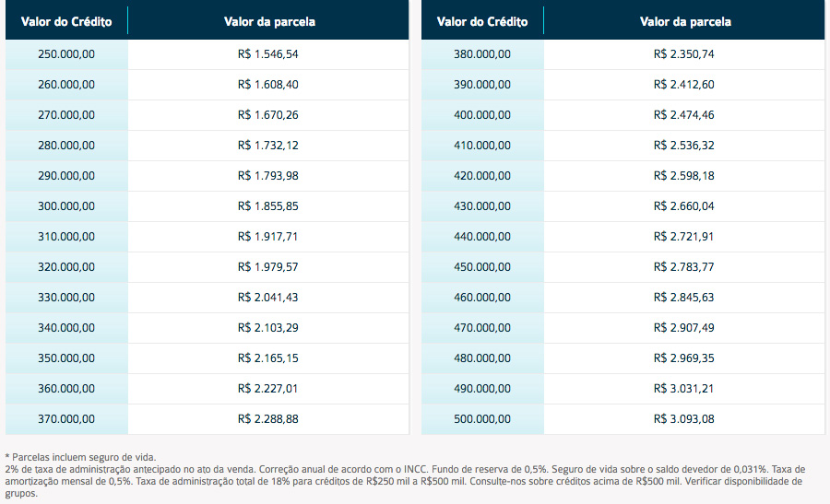This screenshot has width=830, height=504.
Task: Click the left table's Valor da parcela header
Action: point(269,22)
